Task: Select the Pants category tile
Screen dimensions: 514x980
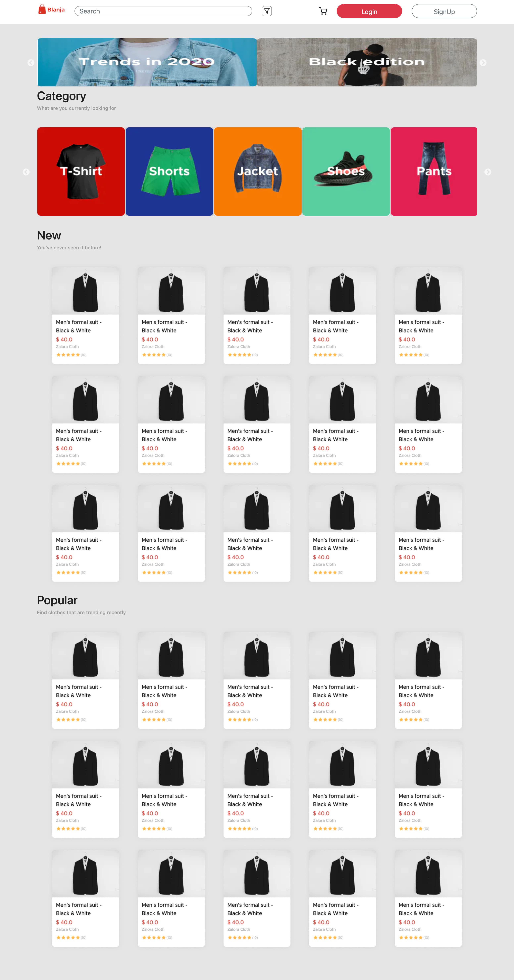Action: coord(434,172)
